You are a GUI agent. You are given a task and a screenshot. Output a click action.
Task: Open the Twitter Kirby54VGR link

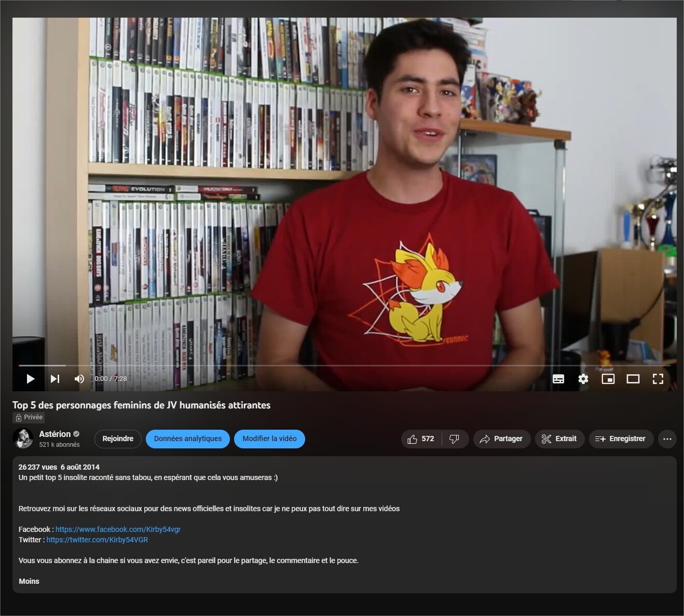97,540
